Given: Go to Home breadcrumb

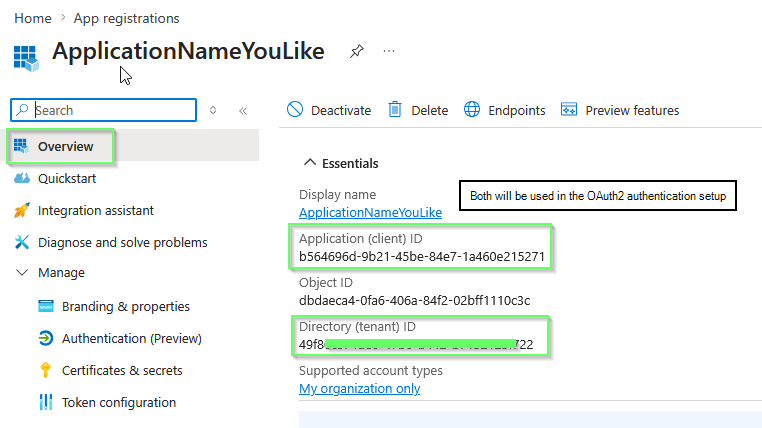Looking at the screenshot, I should (33, 18).
